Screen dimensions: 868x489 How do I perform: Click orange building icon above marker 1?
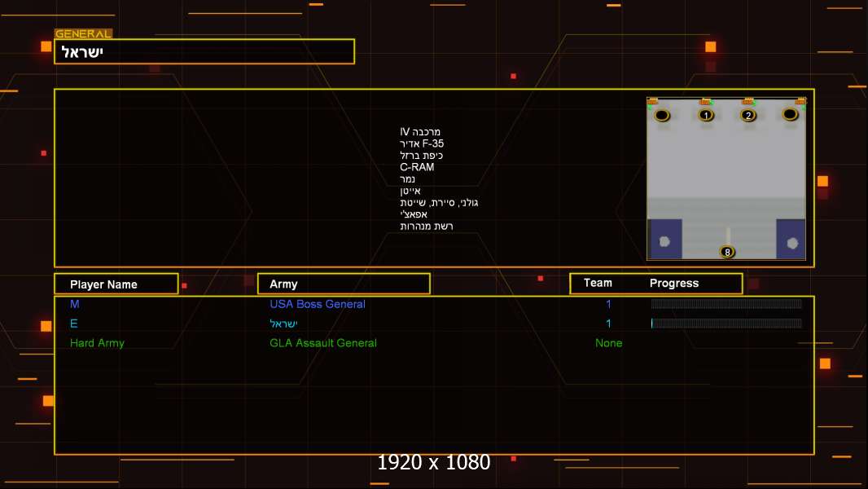[x=705, y=101]
